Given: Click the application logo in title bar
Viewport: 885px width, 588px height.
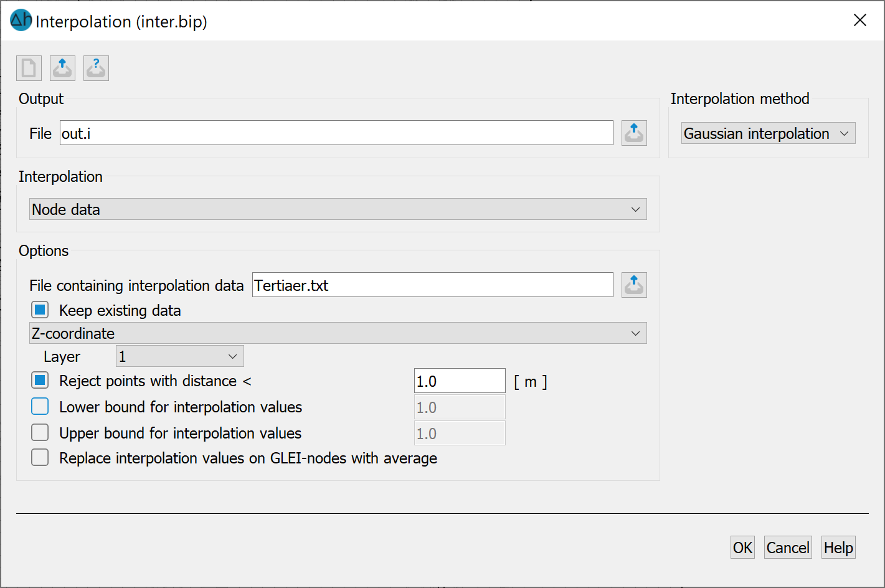Looking at the screenshot, I should coord(21,21).
